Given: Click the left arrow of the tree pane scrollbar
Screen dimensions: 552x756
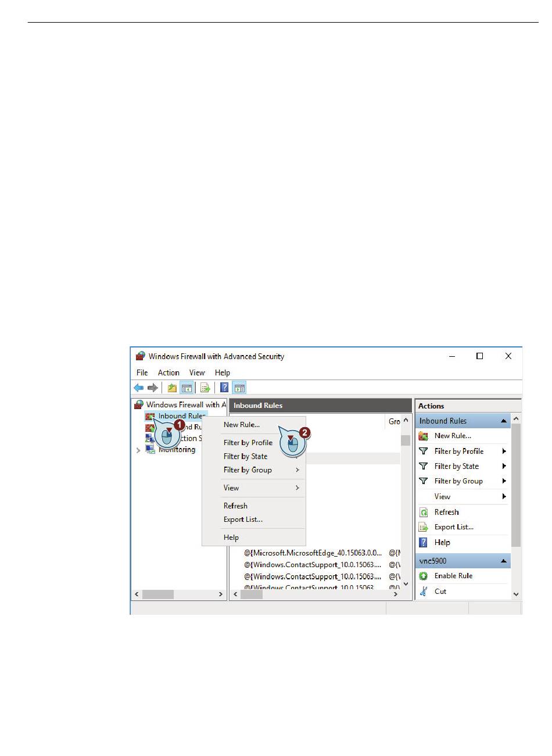Looking at the screenshot, I should [x=137, y=594].
